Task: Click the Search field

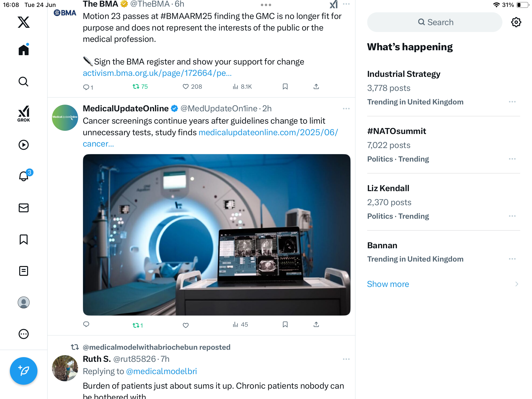Action: (x=435, y=22)
